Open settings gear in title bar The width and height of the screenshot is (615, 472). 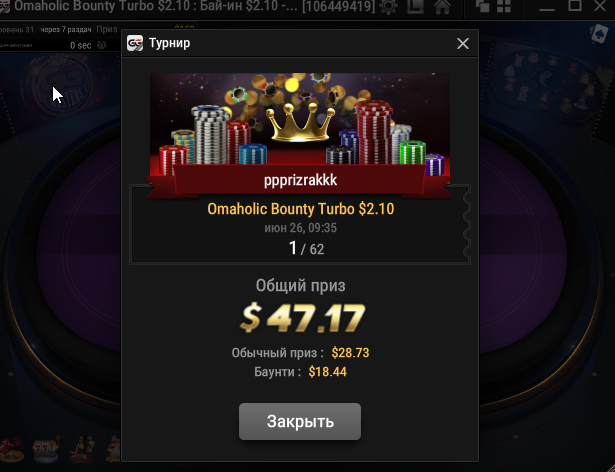click(x=388, y=6)
